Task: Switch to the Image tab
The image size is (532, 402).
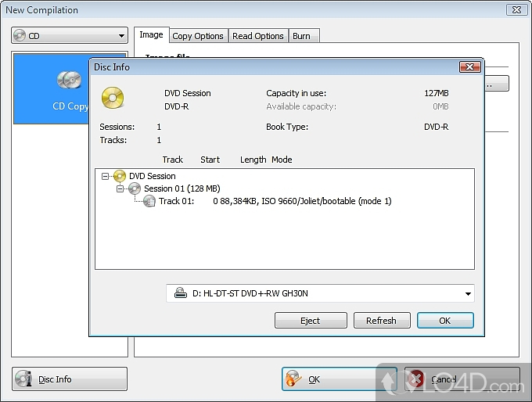Action: point(151,34)
